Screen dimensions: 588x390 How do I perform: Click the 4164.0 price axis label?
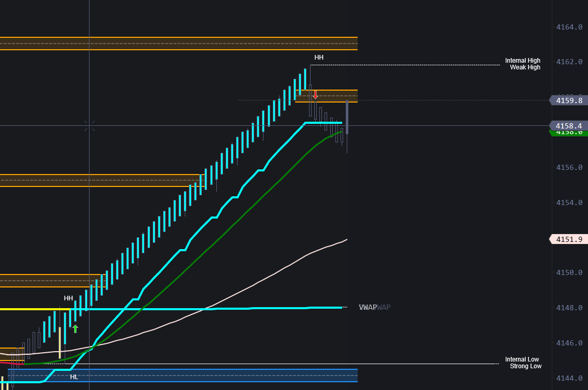pyautogui.click(x=569, y=27)
